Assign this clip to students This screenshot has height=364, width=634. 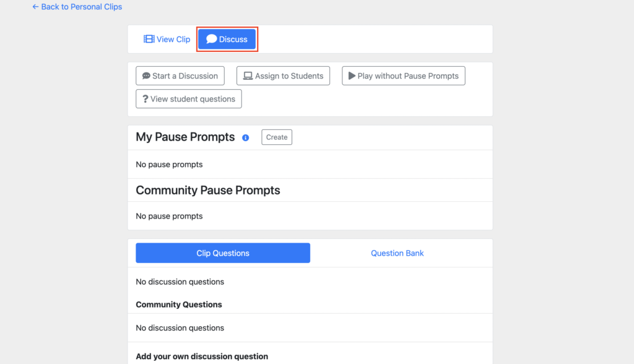(283, 76)
